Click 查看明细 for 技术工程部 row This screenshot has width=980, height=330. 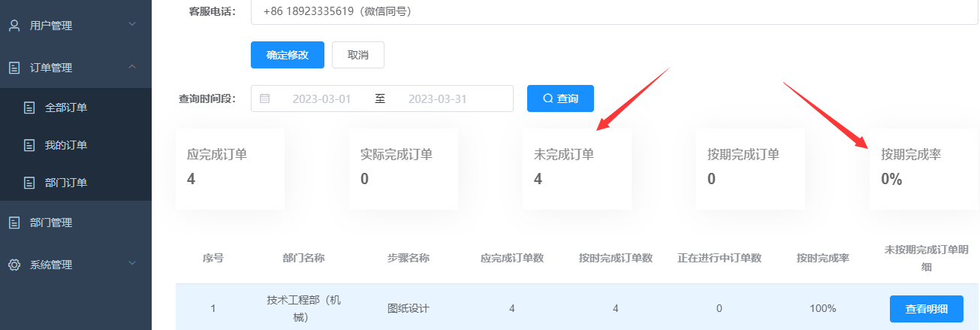pyautogui.click(x=927, y=309)
